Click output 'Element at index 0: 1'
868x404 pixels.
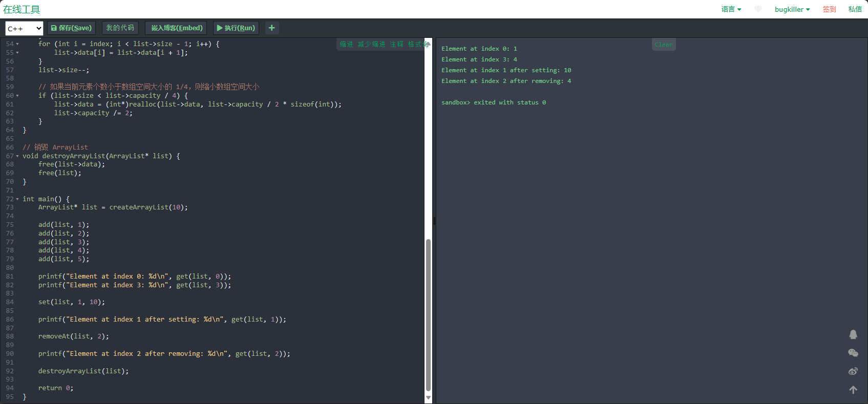[479, 49]
